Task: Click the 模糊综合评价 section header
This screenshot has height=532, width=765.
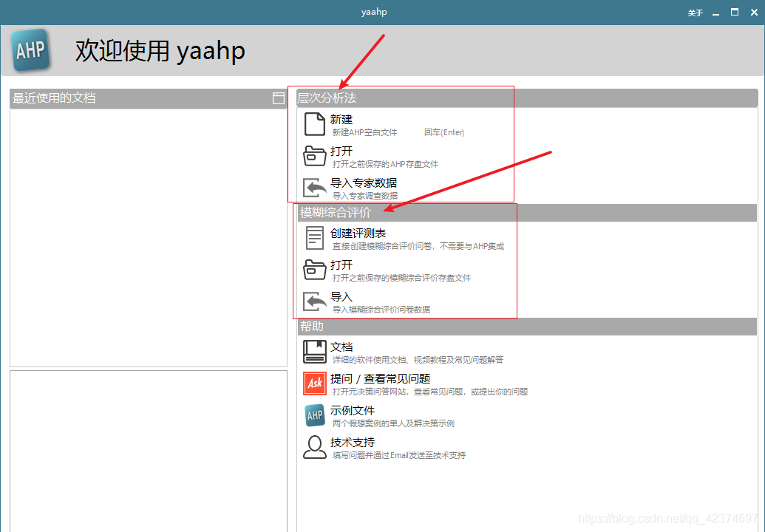Action: pos(527,213)
